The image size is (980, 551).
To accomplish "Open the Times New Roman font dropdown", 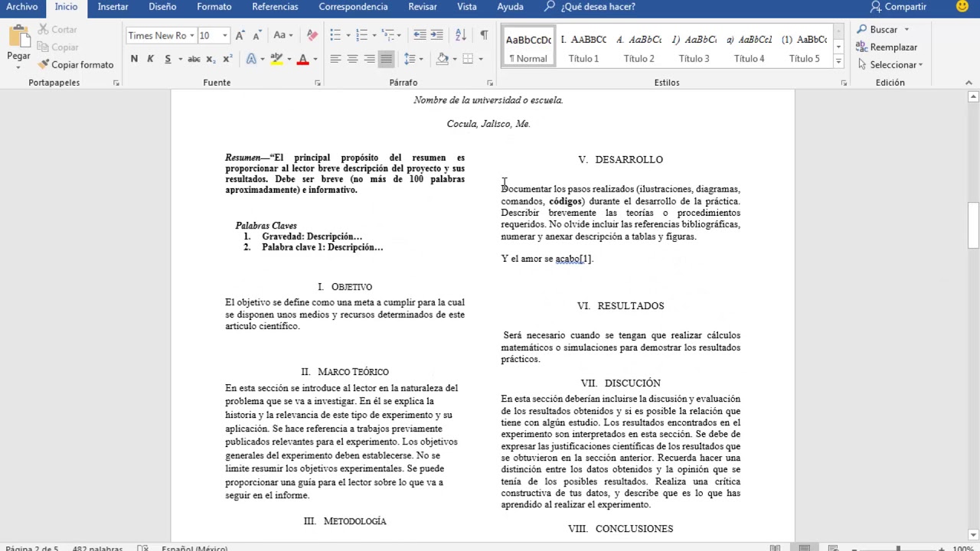I will point(192,35).
